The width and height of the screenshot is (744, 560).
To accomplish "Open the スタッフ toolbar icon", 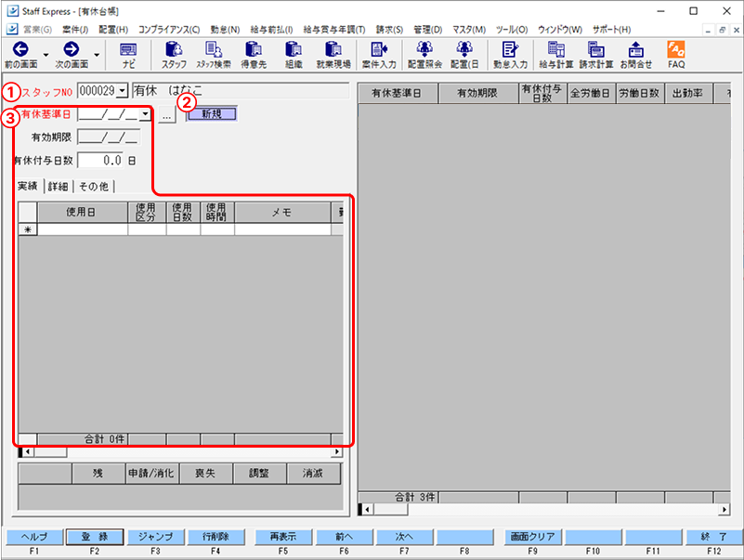I will [x=174, y=55].
